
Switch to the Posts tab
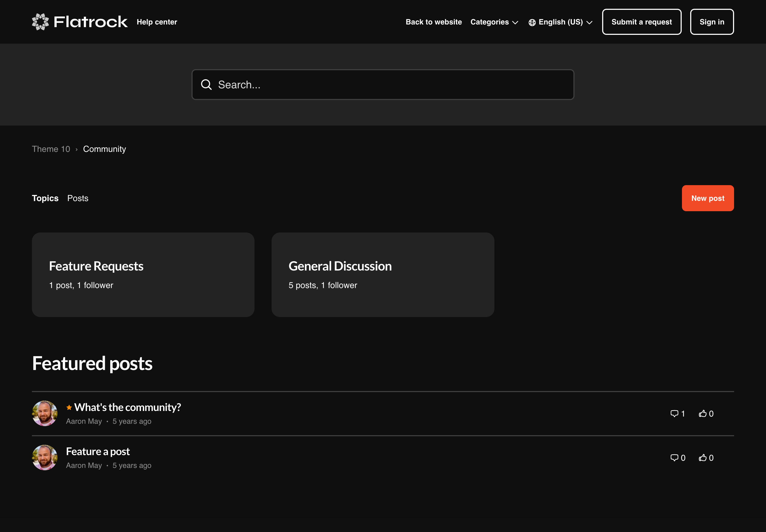(x=78, y=198)
